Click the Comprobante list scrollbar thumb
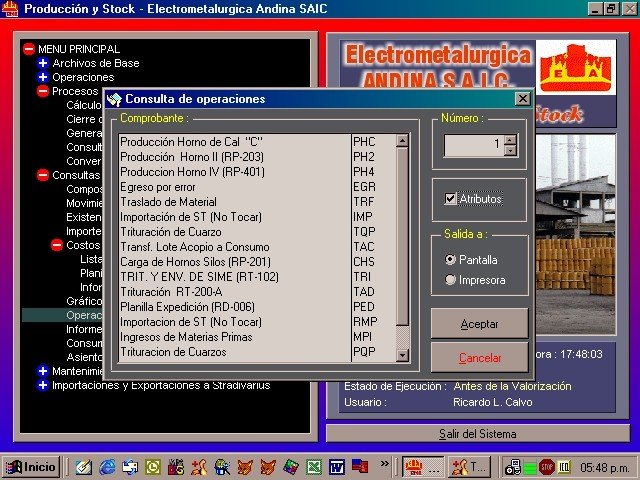Screen dimensions: 640x480 (402, 236)
